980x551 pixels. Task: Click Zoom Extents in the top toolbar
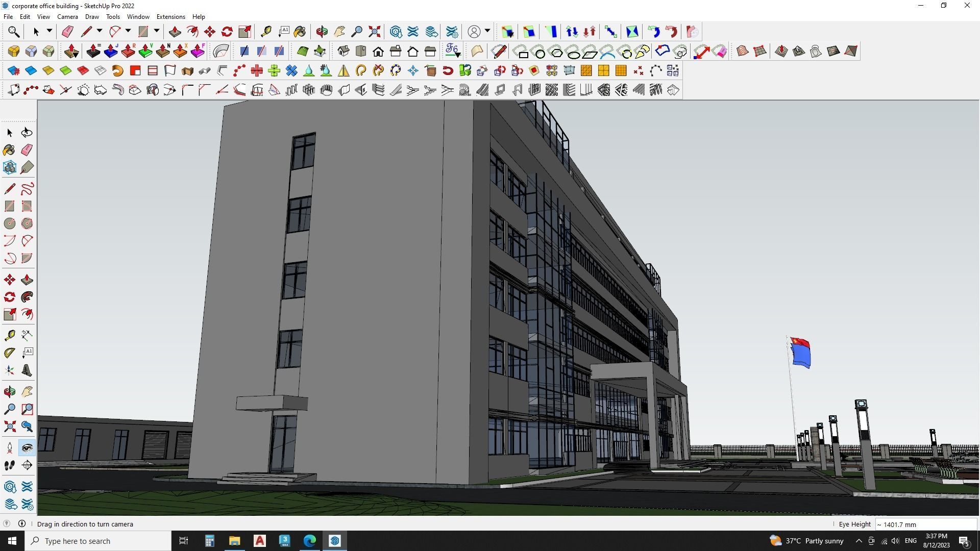pyautogui.click(x=373, y=32)
